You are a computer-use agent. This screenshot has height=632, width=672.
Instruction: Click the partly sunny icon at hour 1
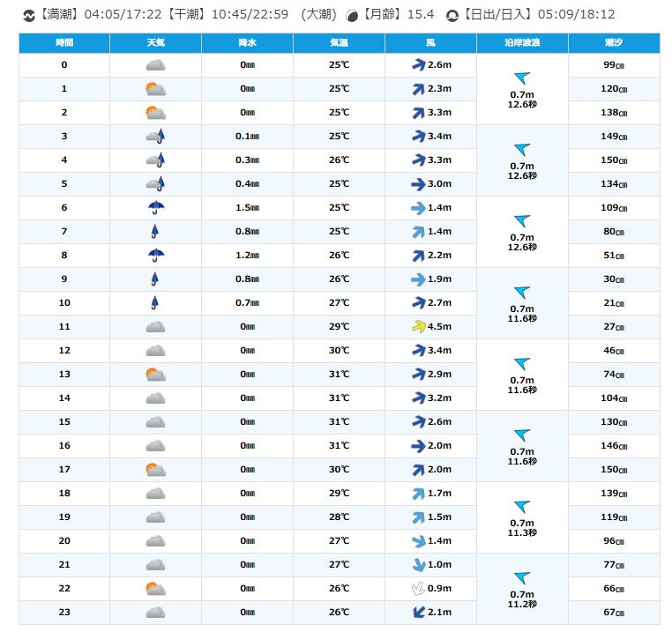[155, 89]
